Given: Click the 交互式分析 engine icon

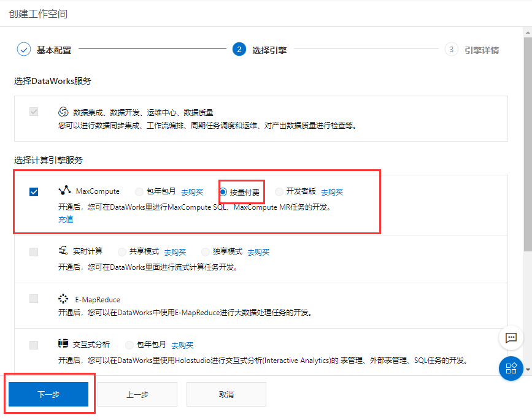Looking at the screenshot, I should [63, 344].
